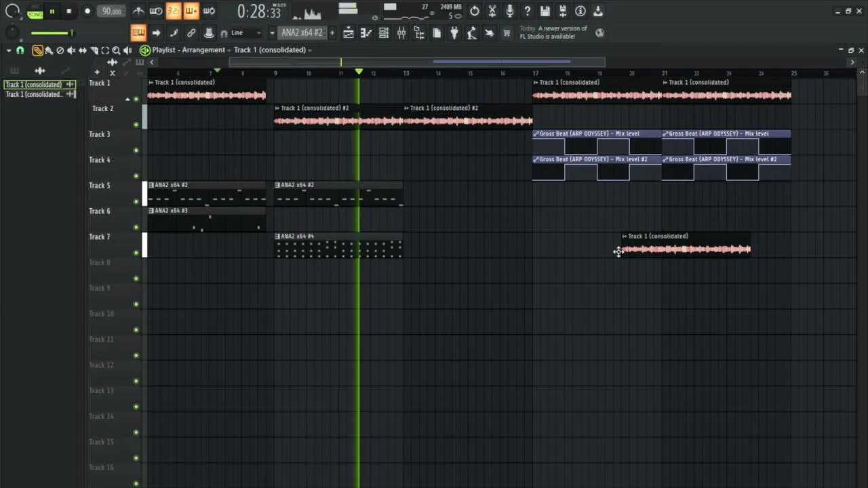Viewport: 868px width, 488px height.
Task: Toggle typing keyboard to piano button
Action: (138, 33)
